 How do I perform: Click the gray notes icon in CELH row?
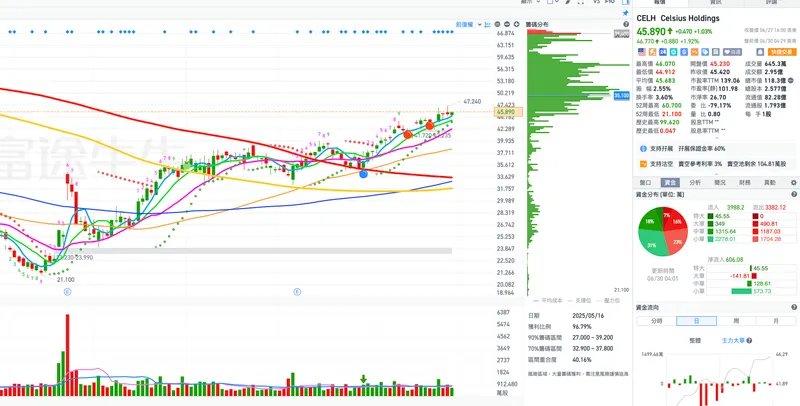point(716,52)
